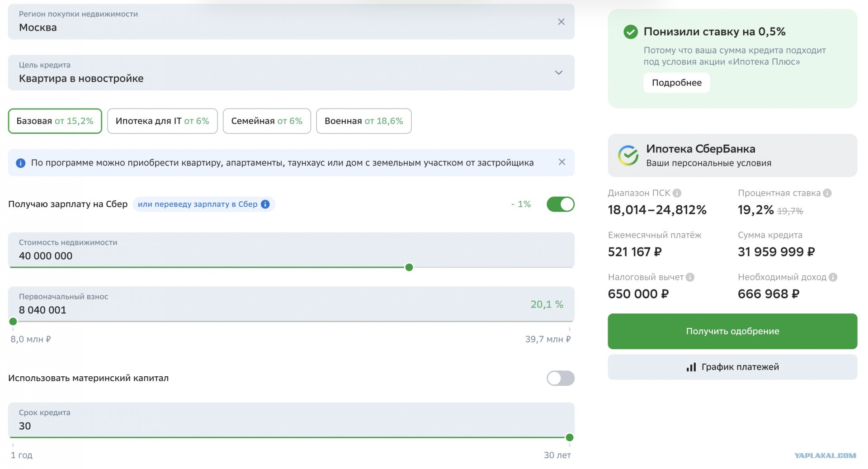Viewport: 868px width, 469px height.
Task: Clear the Москва region field with the X
Action: click(x=561, y=22)
